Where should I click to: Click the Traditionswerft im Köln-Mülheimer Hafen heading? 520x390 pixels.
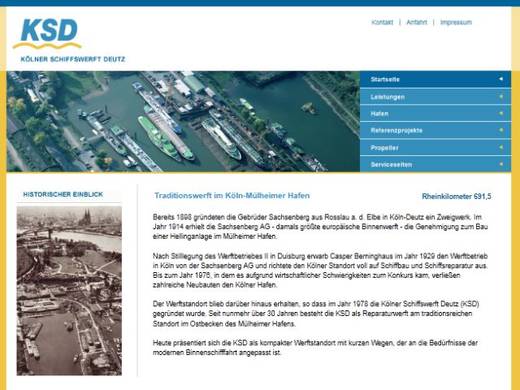232,196
